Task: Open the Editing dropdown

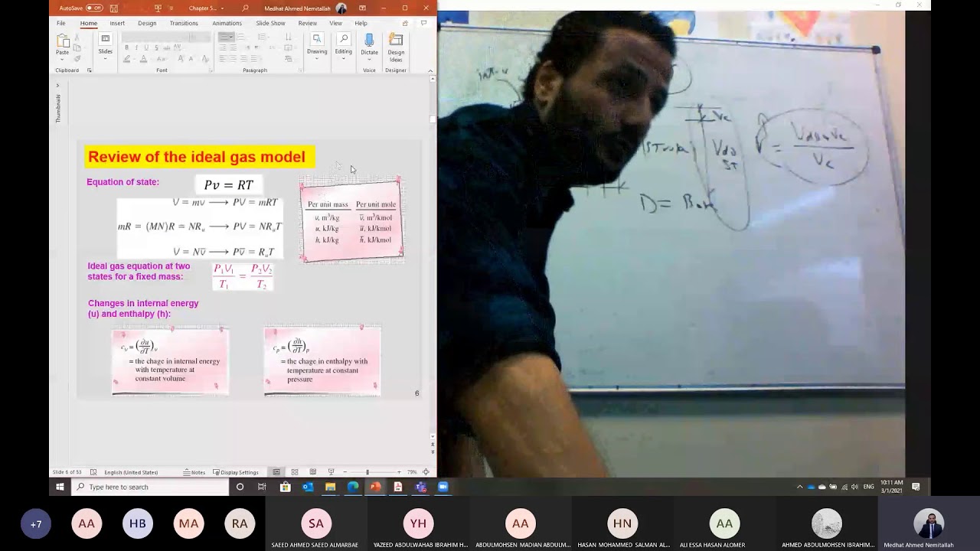Action: (343, 47)
